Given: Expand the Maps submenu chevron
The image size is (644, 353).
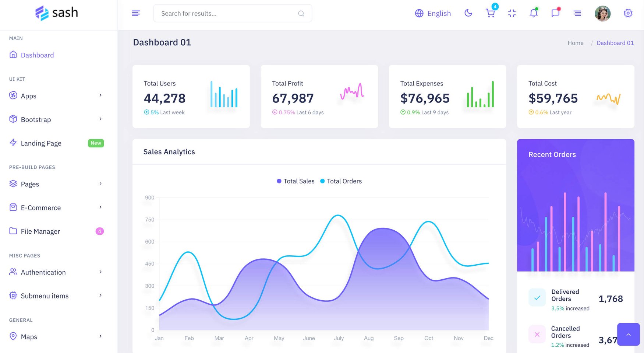Looking at the screenshot, I should pyautogui.click(x=100, y=336).
